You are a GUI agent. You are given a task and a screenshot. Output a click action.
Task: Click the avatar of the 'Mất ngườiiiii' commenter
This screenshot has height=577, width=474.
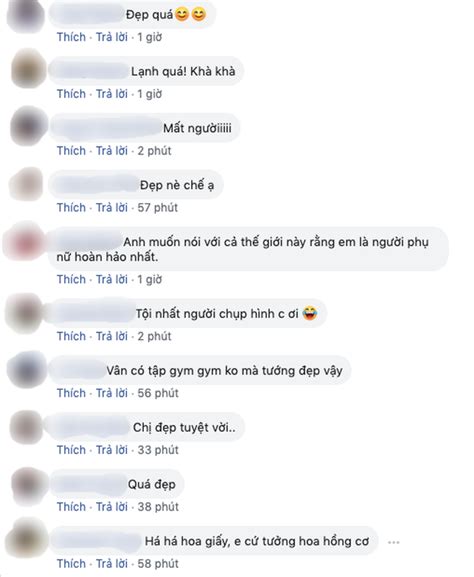29,125
